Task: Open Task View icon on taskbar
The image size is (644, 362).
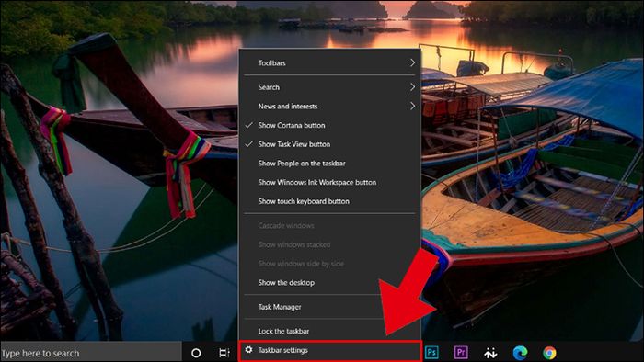Action: [x=224, y=353]
